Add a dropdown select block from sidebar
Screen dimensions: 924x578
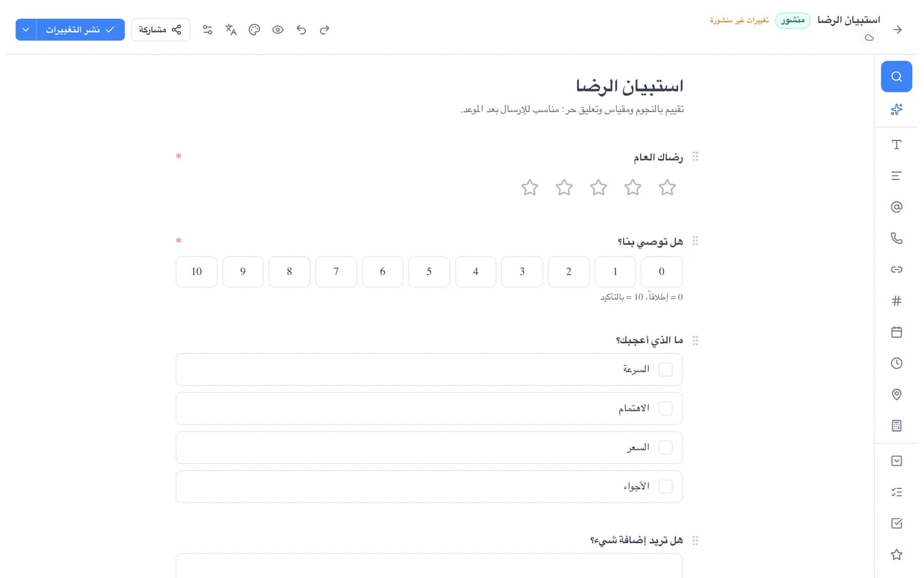tap(896, 461)
